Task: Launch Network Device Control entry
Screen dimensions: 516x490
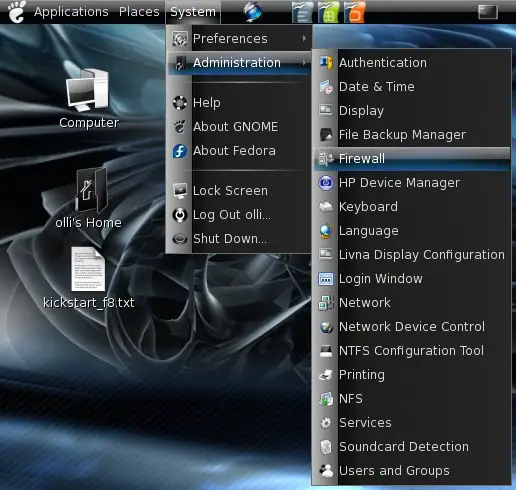Action: [x=412, y=327]
